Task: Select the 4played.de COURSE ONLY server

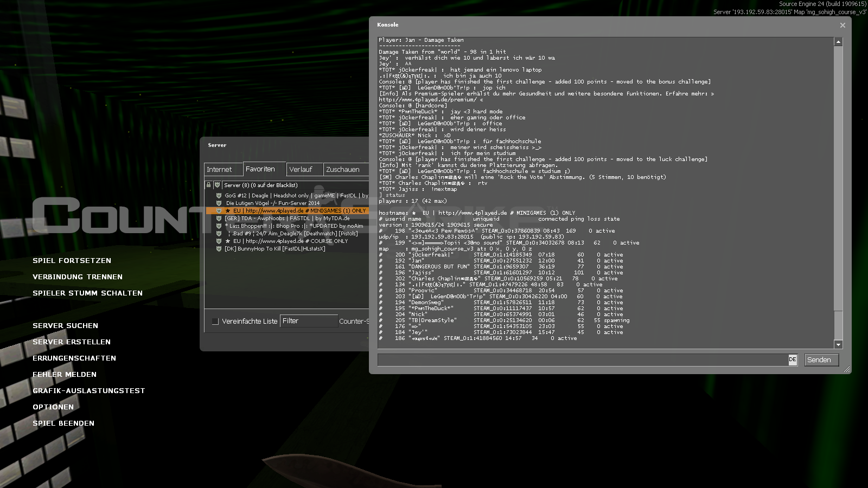Action: [286, 241]
